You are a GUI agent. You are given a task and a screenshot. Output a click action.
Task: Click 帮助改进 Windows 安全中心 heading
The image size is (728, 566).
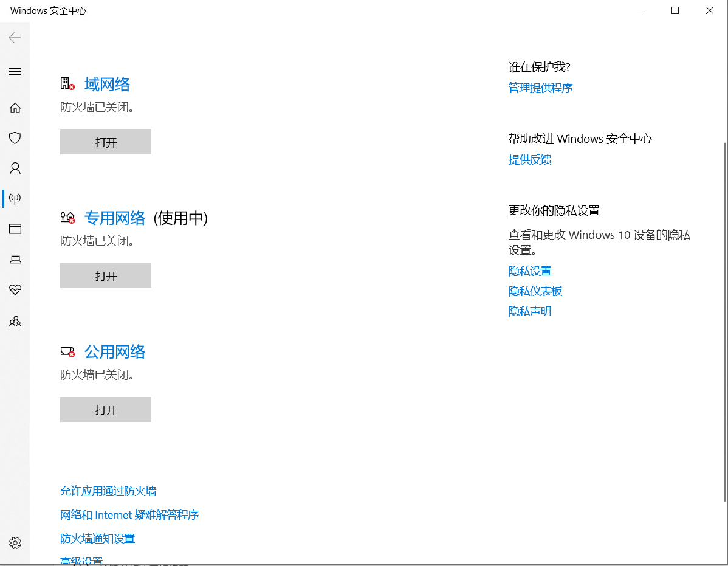point(580,139)
